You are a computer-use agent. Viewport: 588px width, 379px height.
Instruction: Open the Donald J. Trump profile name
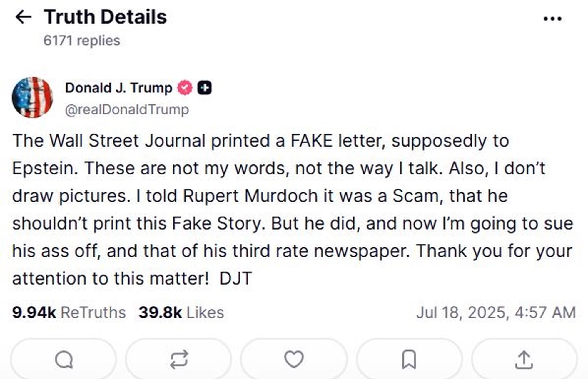click(118, 88)
